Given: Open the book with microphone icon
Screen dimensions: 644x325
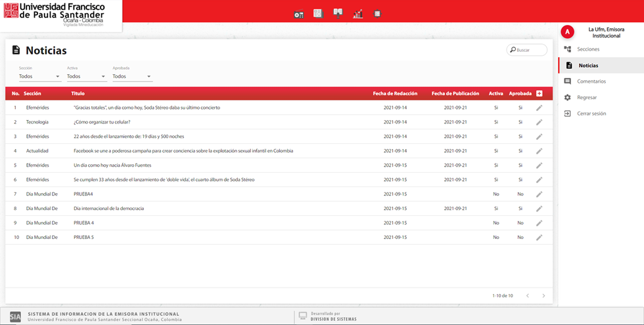Looking at the screenshot, I should (338, 13).
